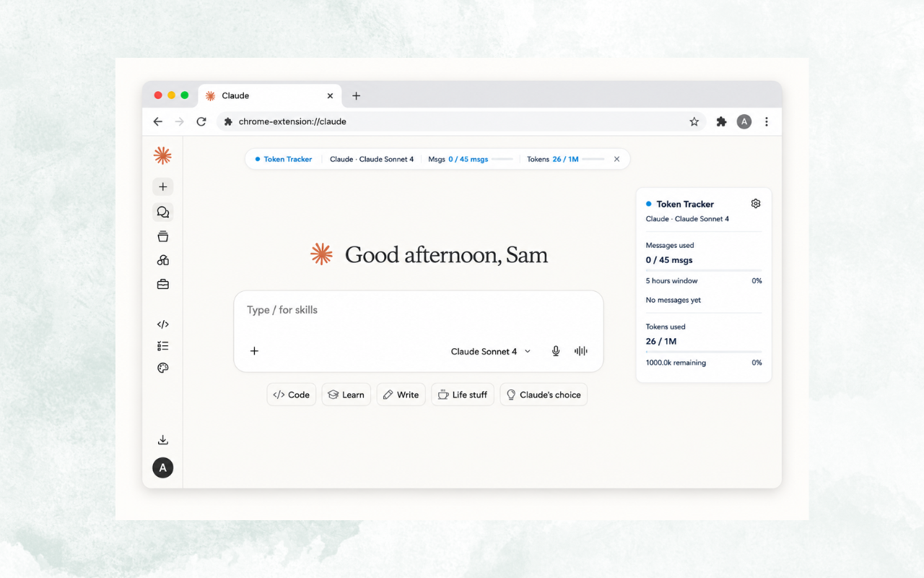Image resolution: width=924 pixels, height=578 pixels.
Task: Click "Claude · Claude Sonnet 4" in the side panel
Action: click(x=687, y=219)
